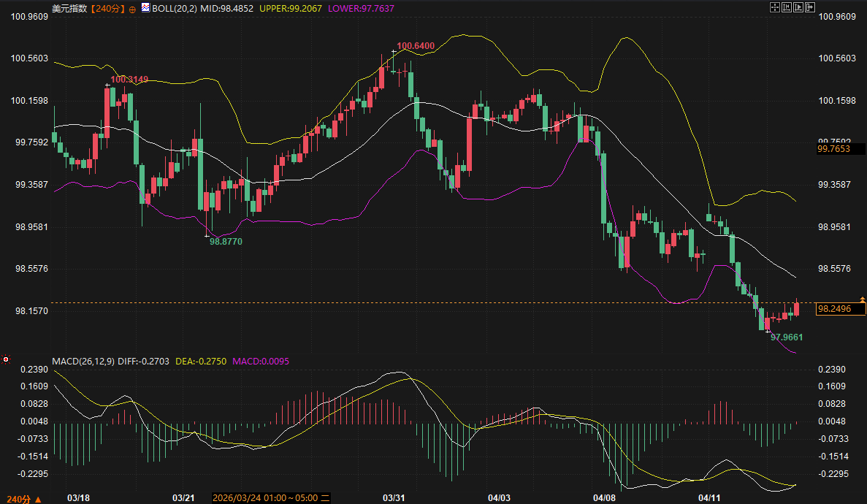Click the 98.8770 low price annotation
This screenshot has width=867, height=504.
pos(226,240)
